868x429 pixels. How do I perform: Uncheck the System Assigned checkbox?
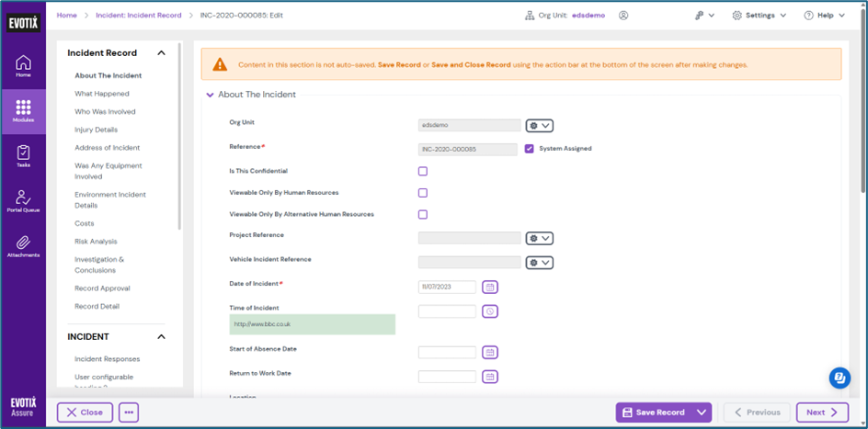coord(530,148)
